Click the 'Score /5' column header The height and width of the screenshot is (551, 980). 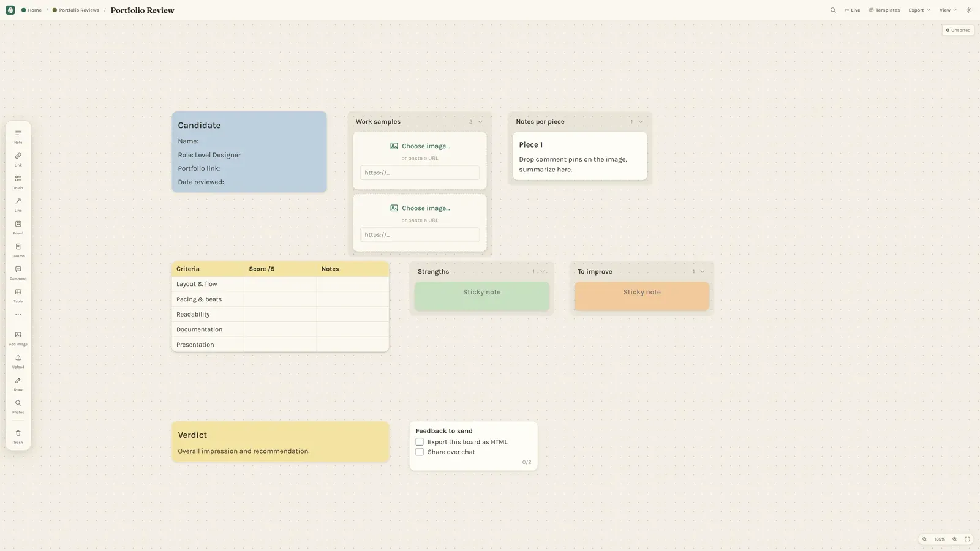pyautogui.click(x=280, y=269)
